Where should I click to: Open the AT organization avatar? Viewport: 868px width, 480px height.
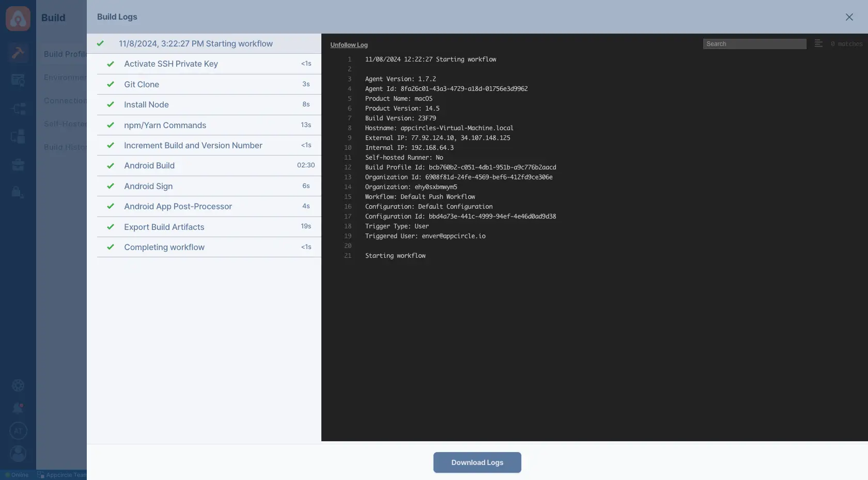18,431
